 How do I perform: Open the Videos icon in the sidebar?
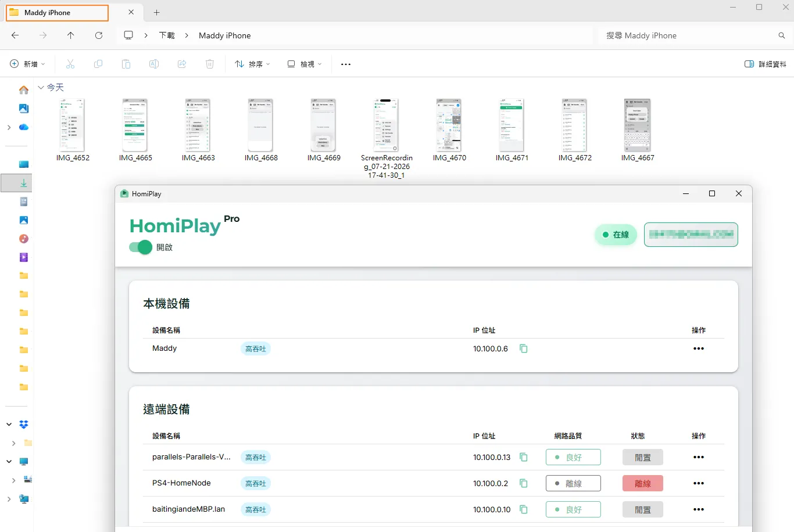[x=24, y=257]
